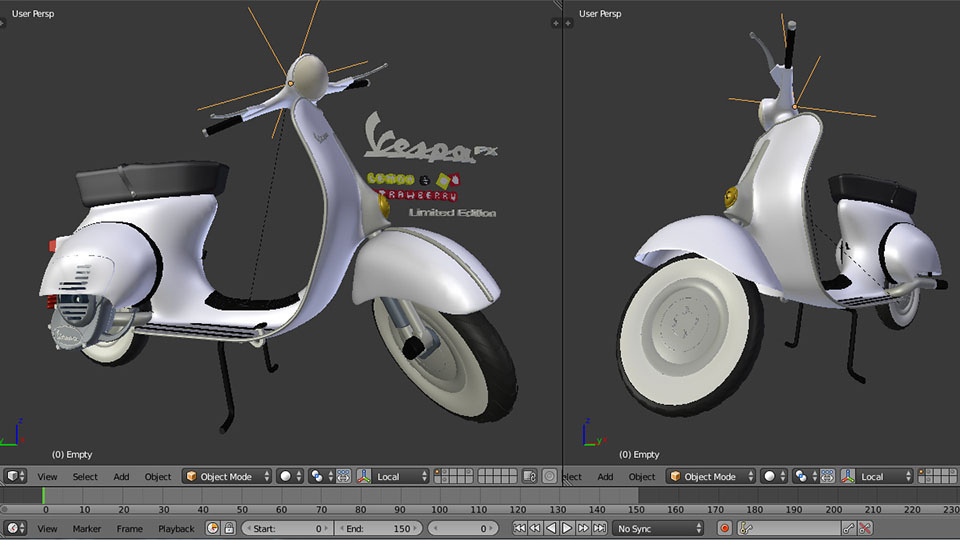Open Add menu in right 3D viewport
Image resolution: width=960 pixels, height=540 pixels.
tap(606, 477)
